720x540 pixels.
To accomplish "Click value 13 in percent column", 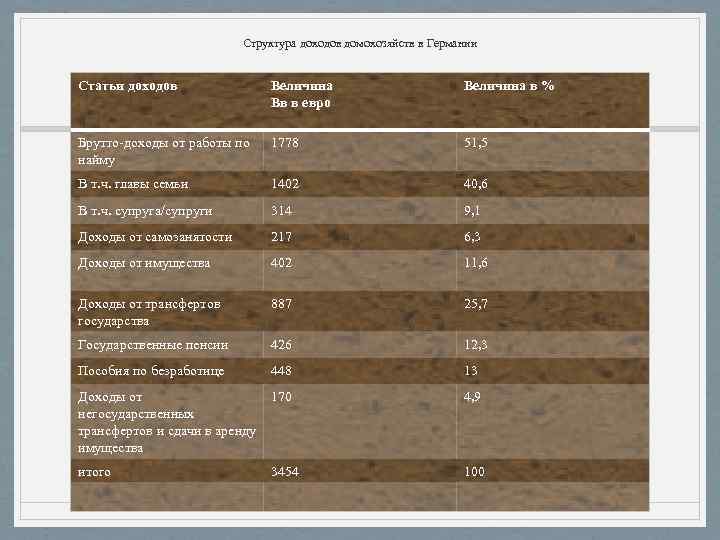I will [471, 371].
